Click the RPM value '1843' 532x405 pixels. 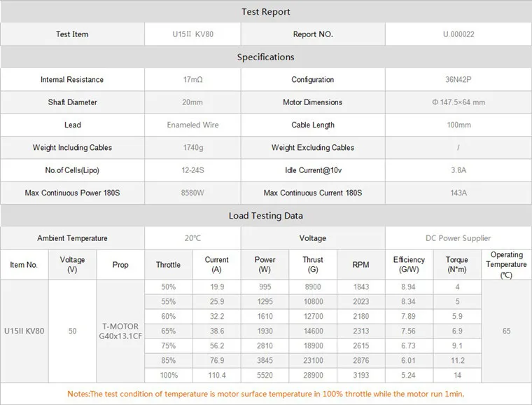[361, 287]
